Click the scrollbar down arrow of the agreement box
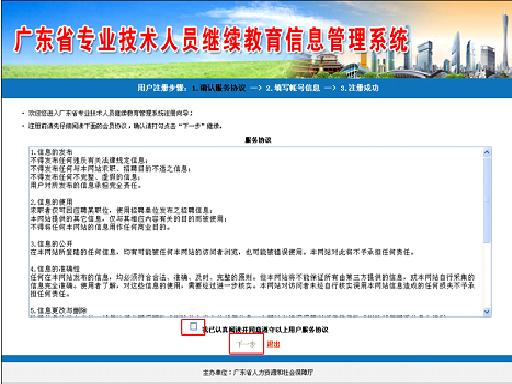 [487, 312]
